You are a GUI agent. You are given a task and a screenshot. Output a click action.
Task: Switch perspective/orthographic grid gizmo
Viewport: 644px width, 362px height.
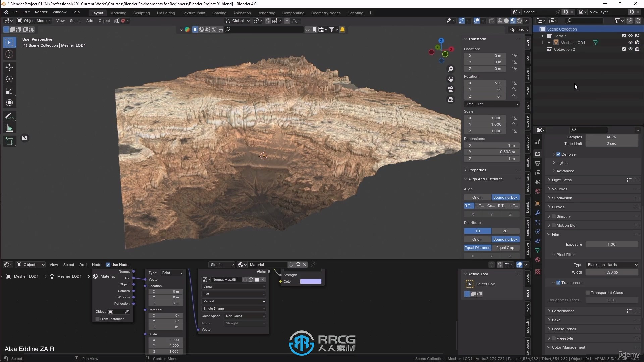[451, 100]
